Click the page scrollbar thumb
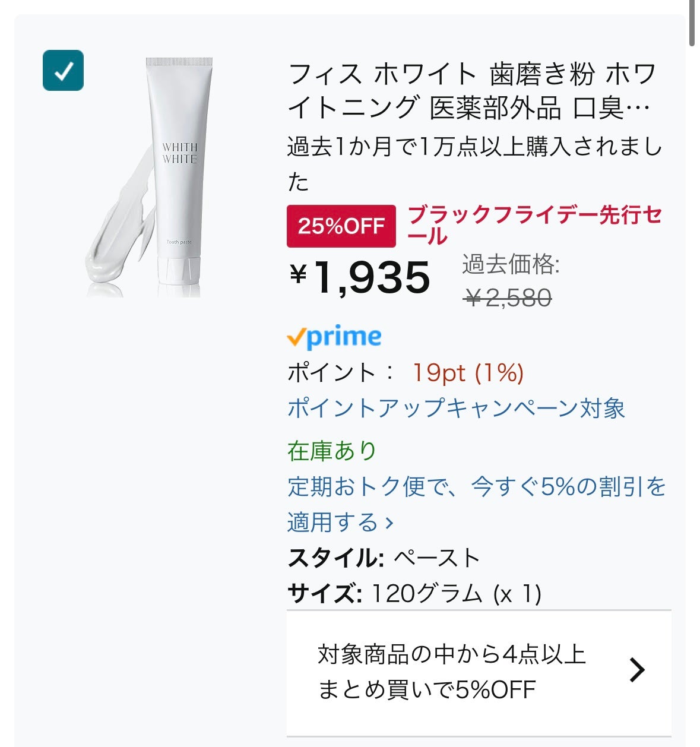 click(692, 23)
